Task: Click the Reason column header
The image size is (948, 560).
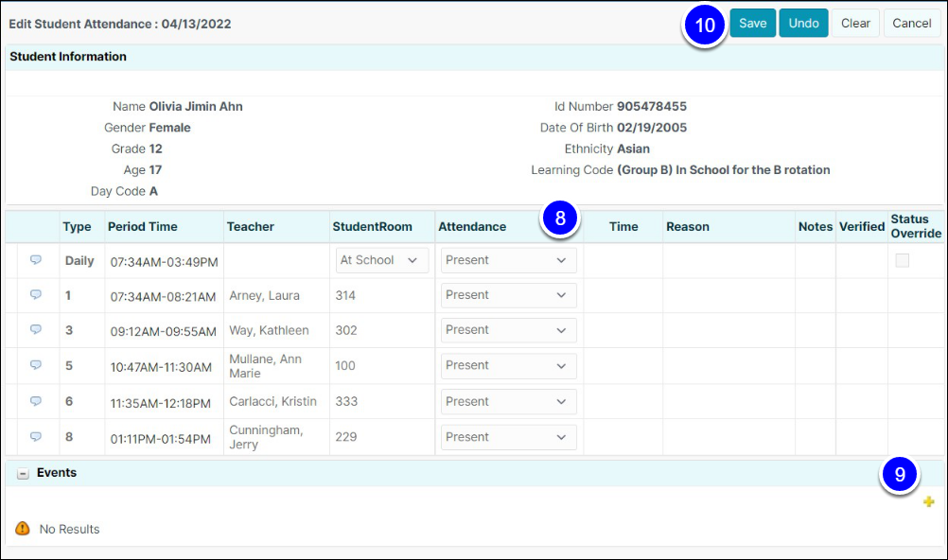Action: pyautogui.click(x=688, y=227)
